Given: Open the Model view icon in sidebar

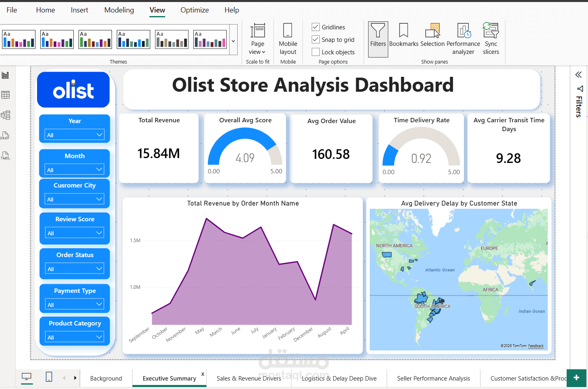Looking at the screenshot, I should tap(6, 115).
